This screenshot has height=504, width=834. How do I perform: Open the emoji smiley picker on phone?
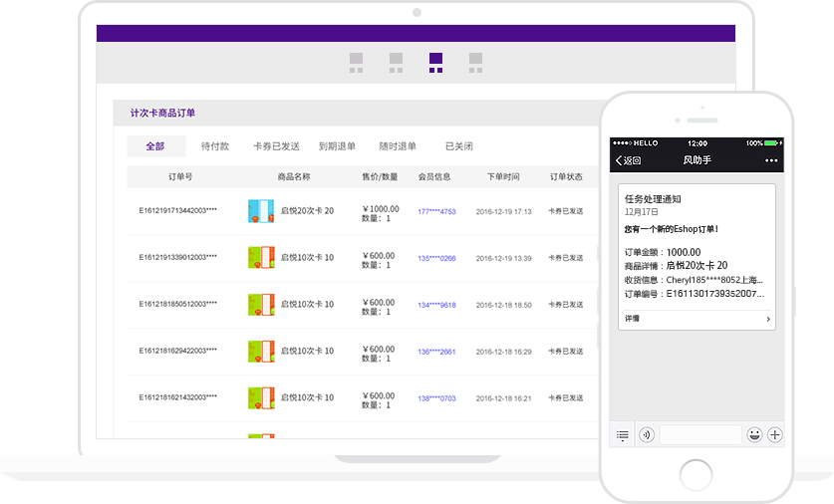click(x=754, y=435)
